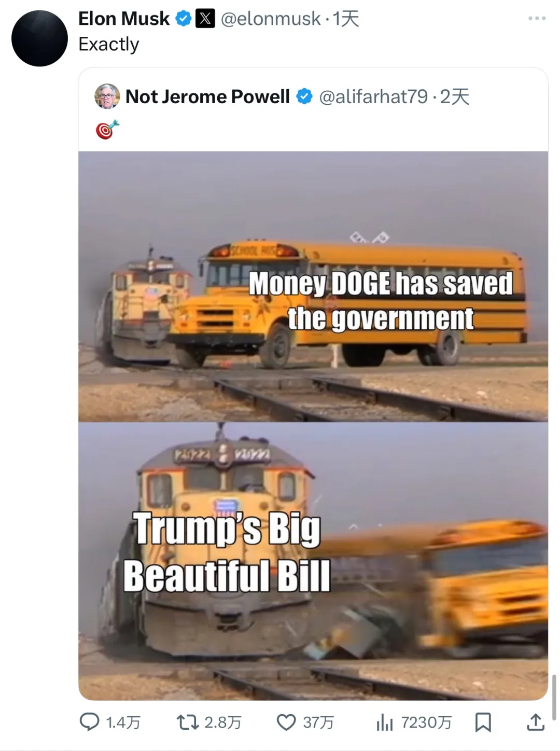
Task: Open the top school bus meme image
Action: pyautogui.click(x=313, y=286)
